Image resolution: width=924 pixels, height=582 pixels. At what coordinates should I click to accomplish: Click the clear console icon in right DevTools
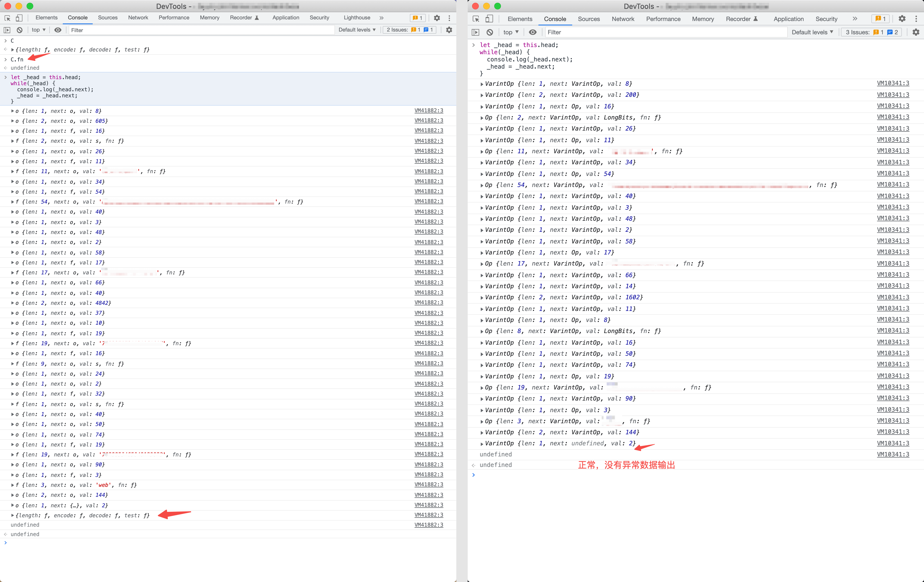pyautogui.click(x=490, y=32)
